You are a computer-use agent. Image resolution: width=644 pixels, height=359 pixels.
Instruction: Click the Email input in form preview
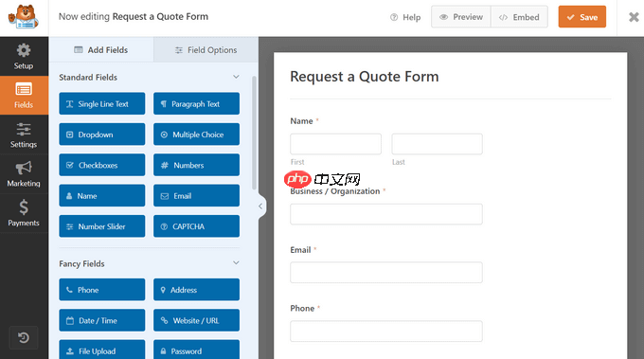pyautogui.click(x=386, y=273)
